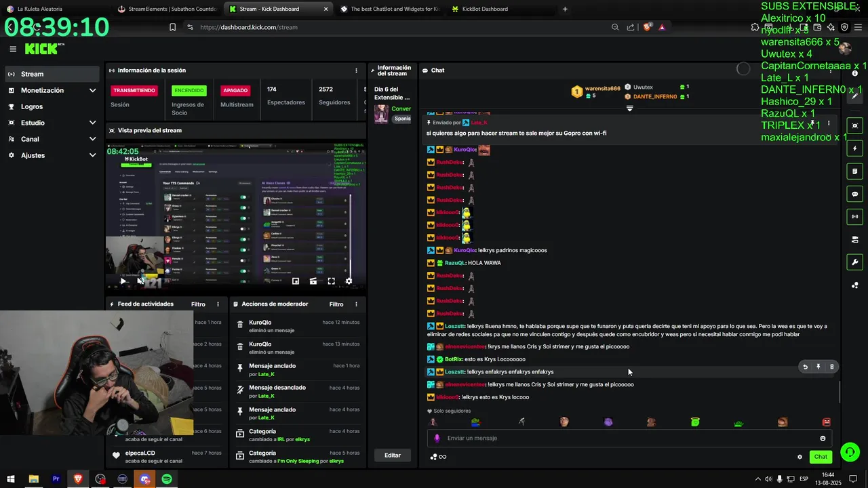Select the purple blob quick emote
Viewport: 868px width, 488px height.
(x=608, y=422)
